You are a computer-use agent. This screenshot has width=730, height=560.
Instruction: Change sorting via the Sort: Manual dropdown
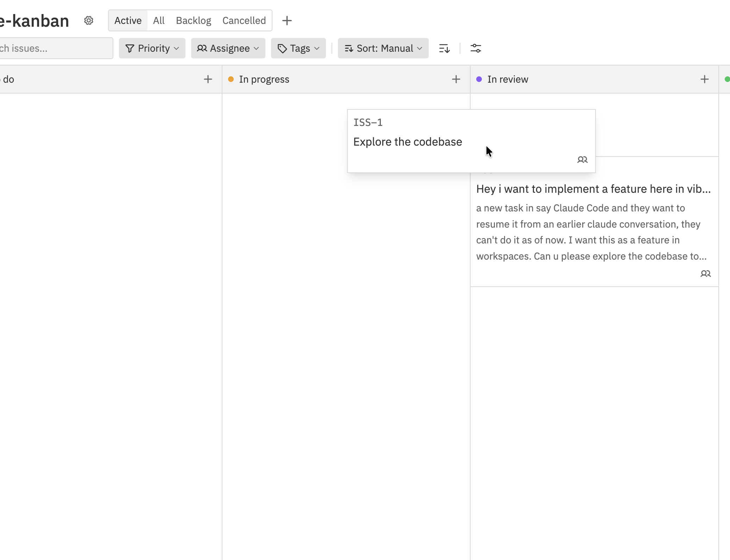click(383, 48)
